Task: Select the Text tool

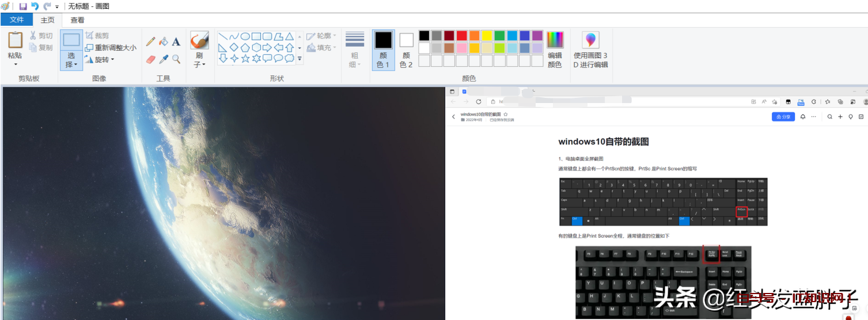Action: point(176,41)
